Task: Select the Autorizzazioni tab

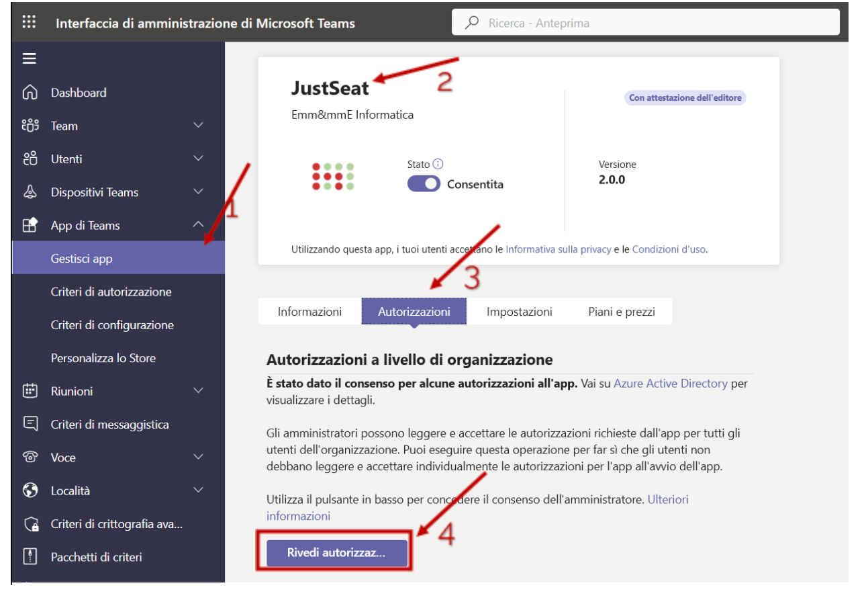Action: pyautogui.click(x=414, y=312)
